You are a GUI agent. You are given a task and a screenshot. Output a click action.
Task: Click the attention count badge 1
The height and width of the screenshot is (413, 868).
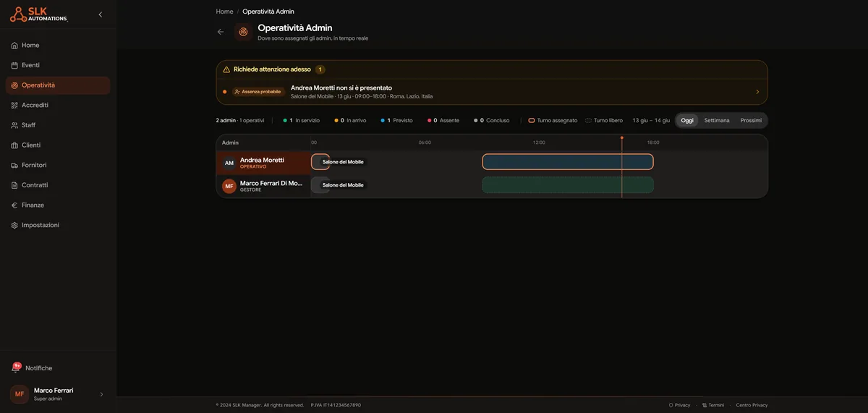tap(320, 69)
